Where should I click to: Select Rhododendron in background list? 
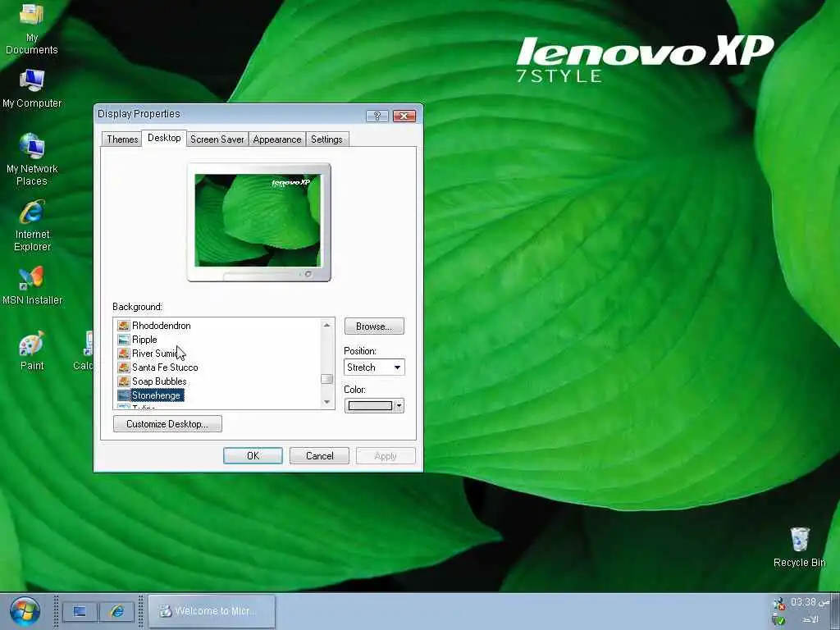click(x=162, y=326)
